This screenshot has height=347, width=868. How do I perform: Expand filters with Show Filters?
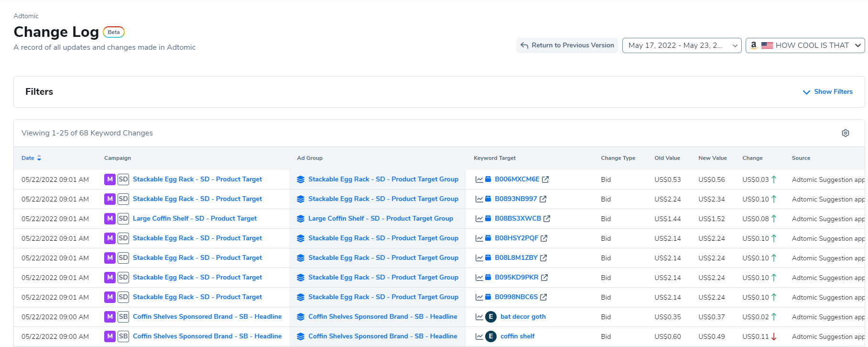827,92
